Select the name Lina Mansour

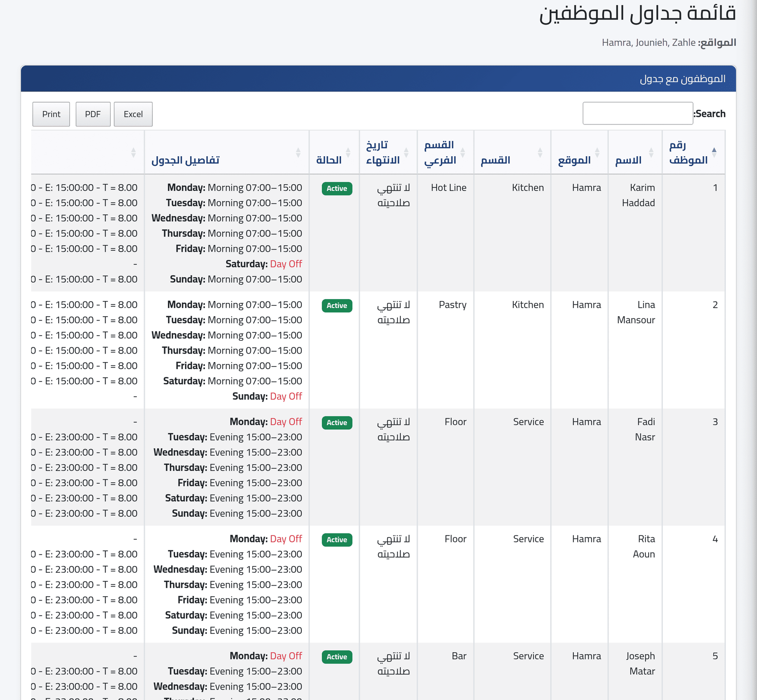point(636,312)
